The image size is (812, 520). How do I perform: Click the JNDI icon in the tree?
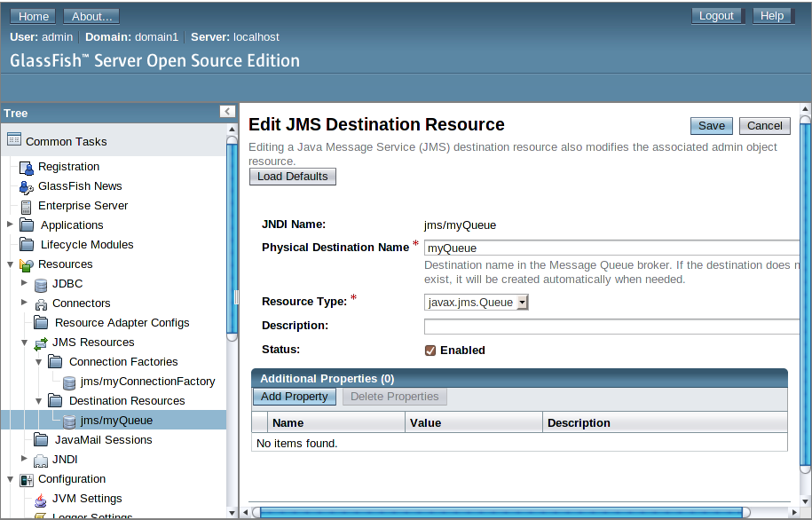(x=41, y=459)
